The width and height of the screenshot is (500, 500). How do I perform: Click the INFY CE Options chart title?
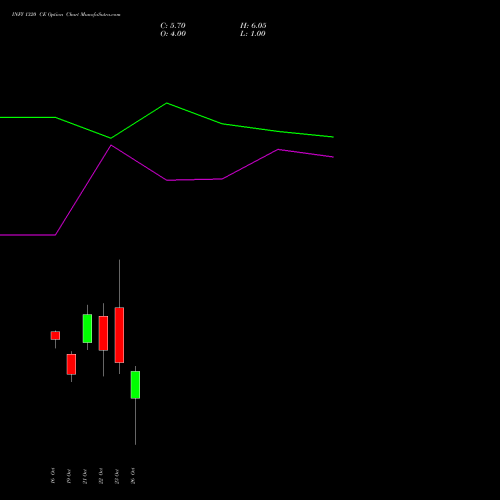[x=66, y=14]
